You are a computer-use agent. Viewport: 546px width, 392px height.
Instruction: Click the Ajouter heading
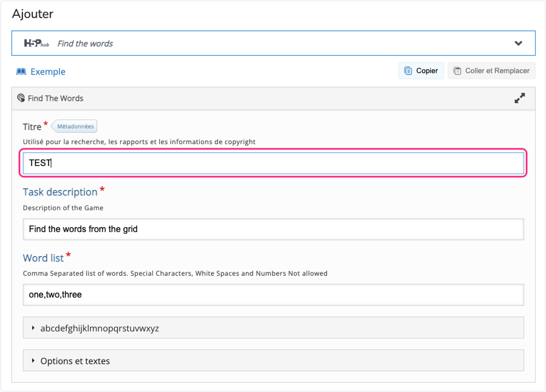point(33,14)
